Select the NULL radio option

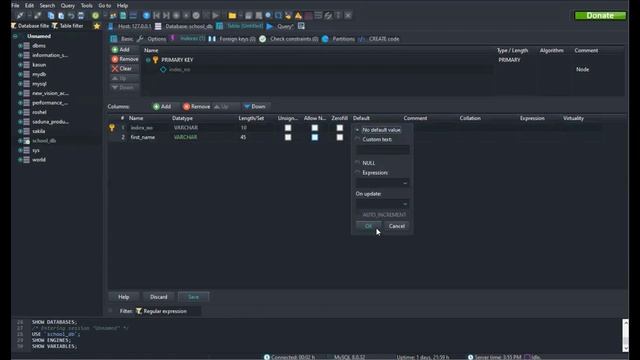click(x=358, y=163)
